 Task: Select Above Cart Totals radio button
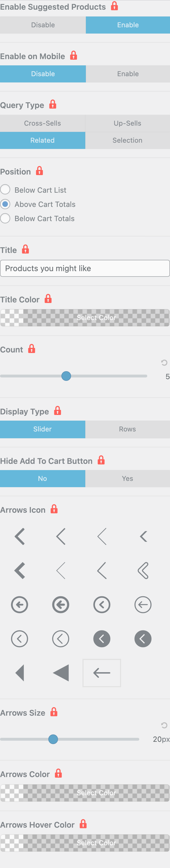(x=5, y=204)
